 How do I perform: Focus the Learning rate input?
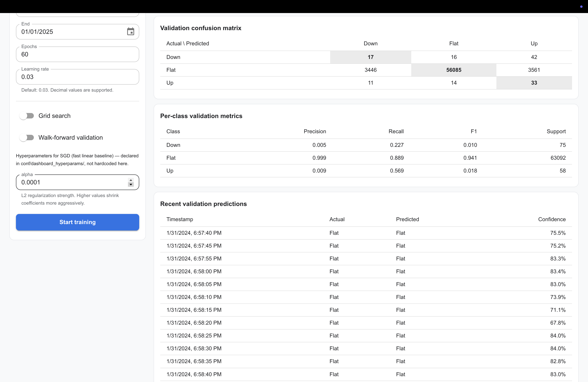click(77, 77)
